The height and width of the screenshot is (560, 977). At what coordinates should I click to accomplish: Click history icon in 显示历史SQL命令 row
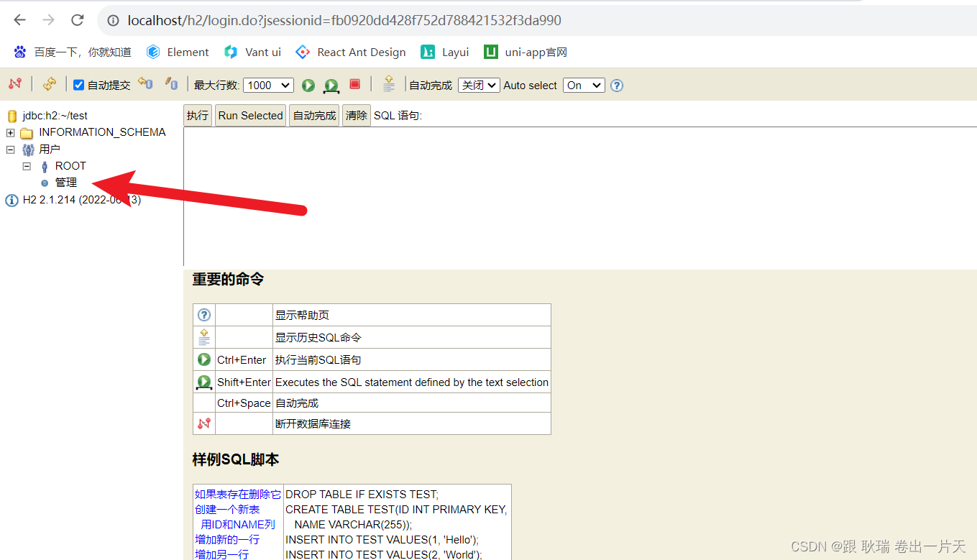[204, 337]
